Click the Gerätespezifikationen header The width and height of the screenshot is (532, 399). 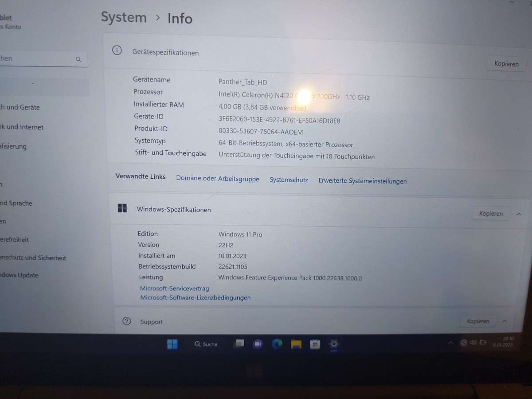(165, 52)
